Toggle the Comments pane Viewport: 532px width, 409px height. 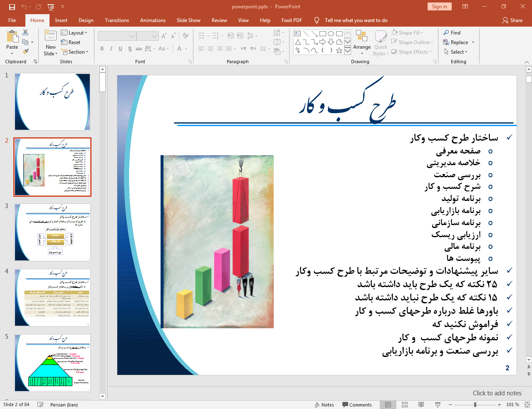(357, 404)
